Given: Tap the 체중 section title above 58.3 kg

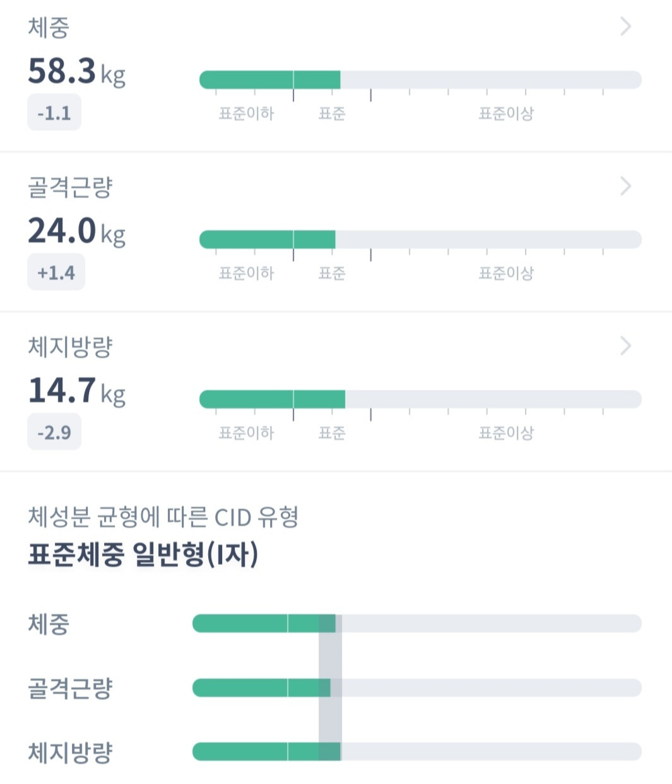Looking at the screenshot, I should point(49,28).
